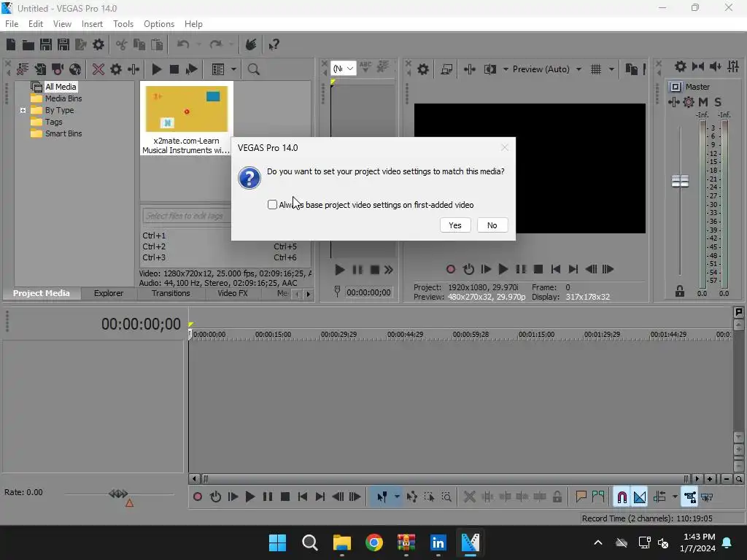Click Play in Video Preview transport
This screenshot has height=560, width=747.
503,270
